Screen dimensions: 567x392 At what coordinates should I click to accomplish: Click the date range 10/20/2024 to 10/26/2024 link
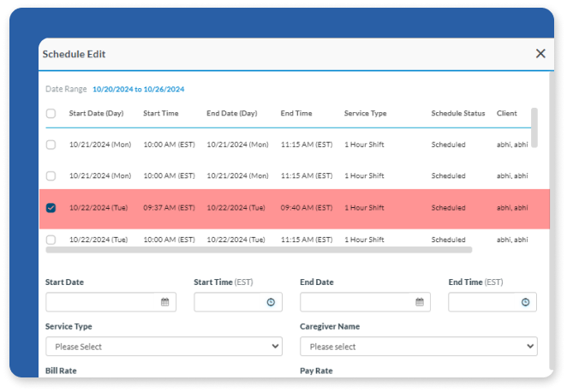click(x=138, y=89)
